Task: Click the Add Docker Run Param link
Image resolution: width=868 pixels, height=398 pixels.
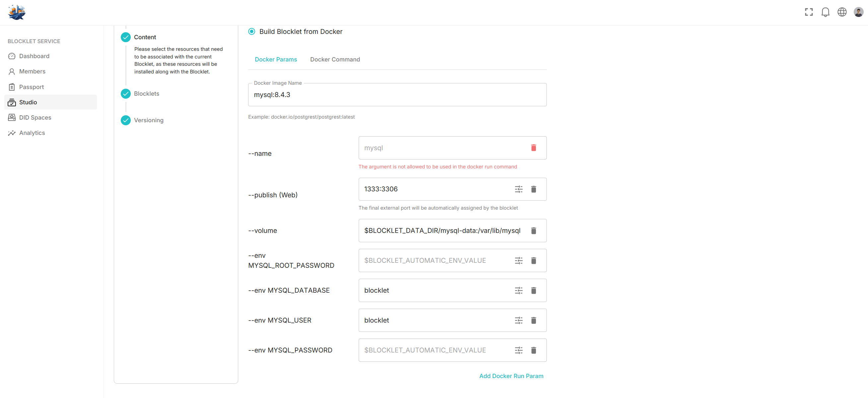Action: pos(511,376)
